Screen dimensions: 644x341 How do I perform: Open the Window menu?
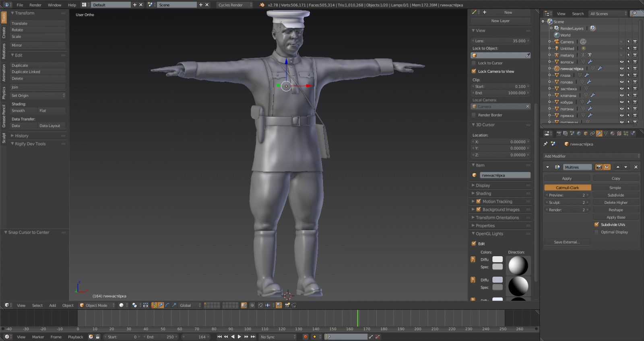tap(54, 5)
